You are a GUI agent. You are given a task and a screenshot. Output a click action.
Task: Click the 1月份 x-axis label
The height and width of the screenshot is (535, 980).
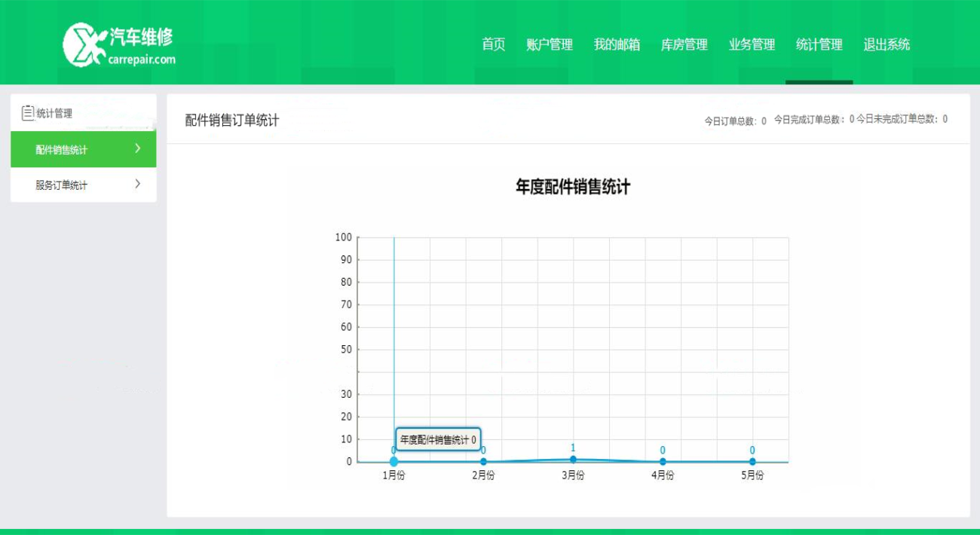pyautogui.click(x=394, y=475)
